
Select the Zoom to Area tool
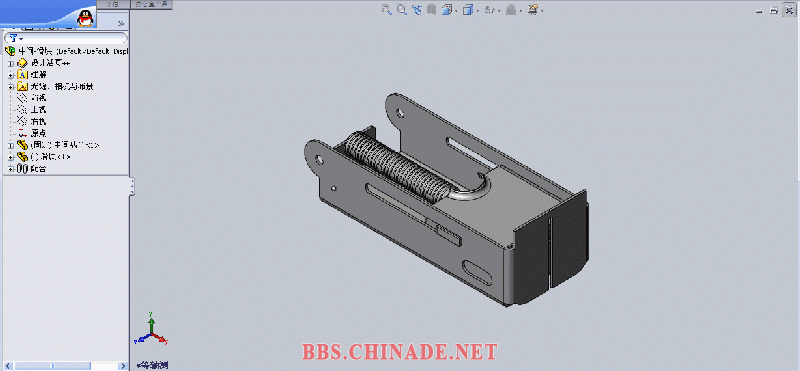click(x=402, y=9)
